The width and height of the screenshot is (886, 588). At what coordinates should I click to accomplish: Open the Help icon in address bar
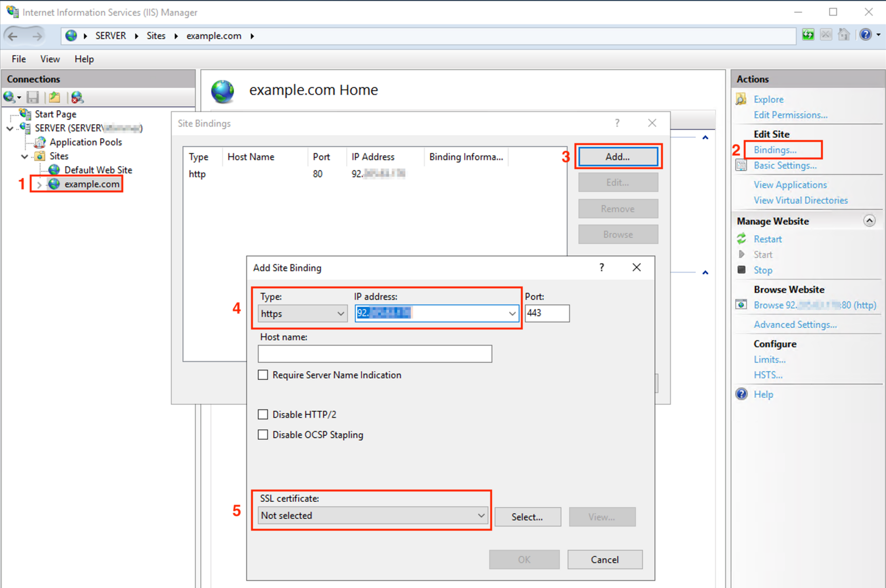865,35
